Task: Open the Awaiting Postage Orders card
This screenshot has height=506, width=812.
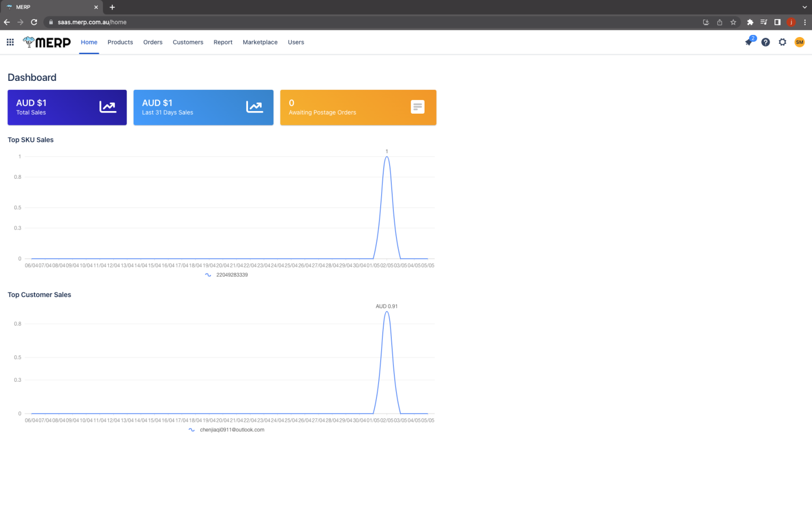Action: [x=358, y=107]
